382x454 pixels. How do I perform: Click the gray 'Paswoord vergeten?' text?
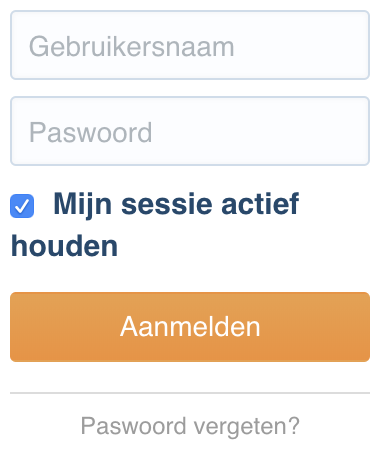point(190,426)
